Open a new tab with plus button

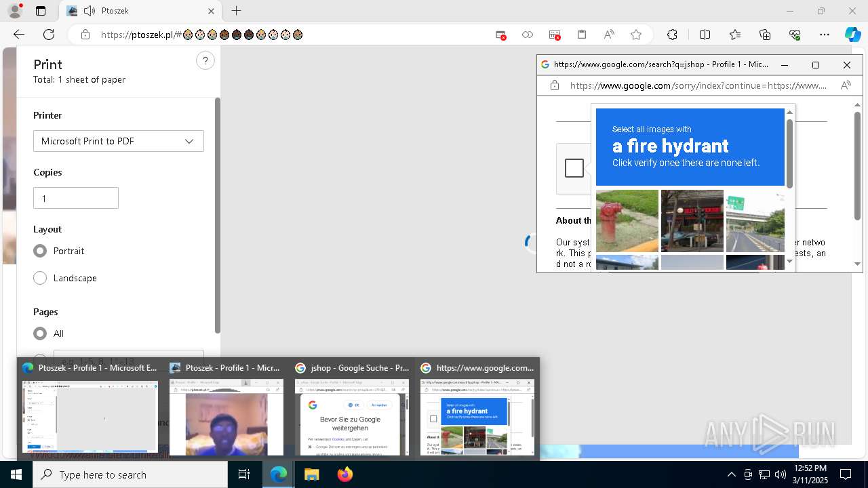236,11
